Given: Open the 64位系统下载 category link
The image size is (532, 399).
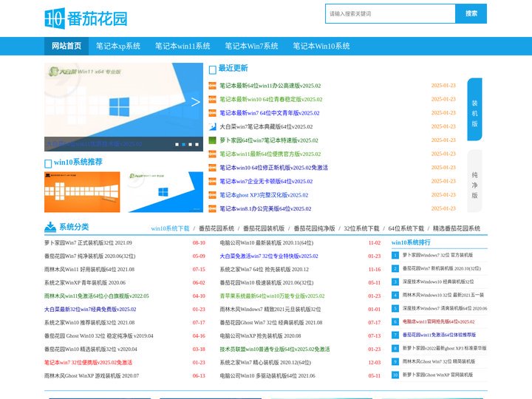Looking at the screenshot, I should [x=406, y=228].
